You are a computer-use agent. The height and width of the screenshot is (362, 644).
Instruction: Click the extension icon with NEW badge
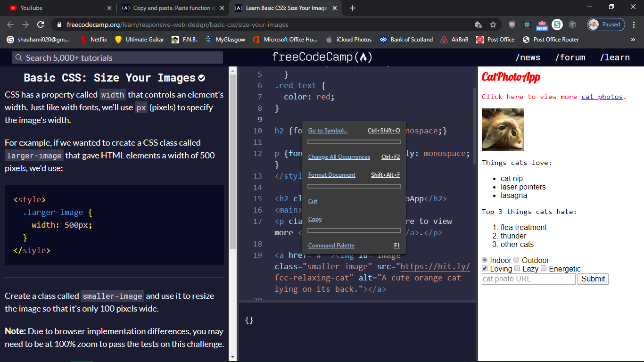pyautogui.click(x=542, y=25)
